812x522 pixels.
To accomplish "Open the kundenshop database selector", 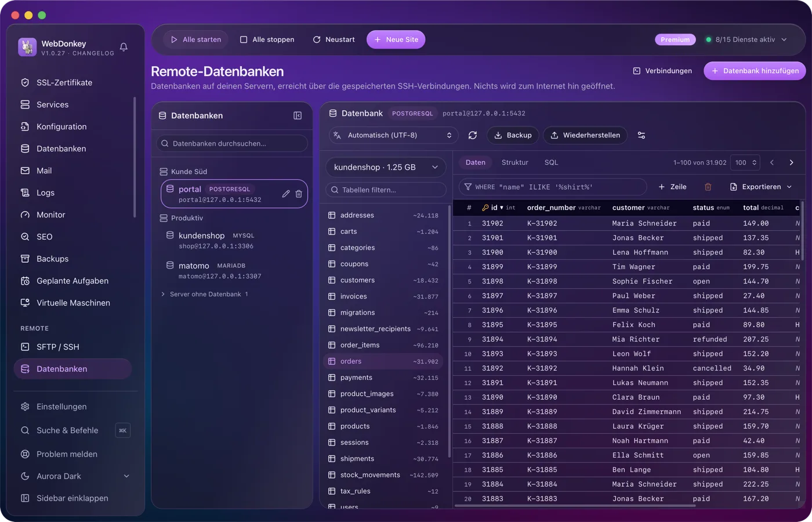I will pos(386,167).
